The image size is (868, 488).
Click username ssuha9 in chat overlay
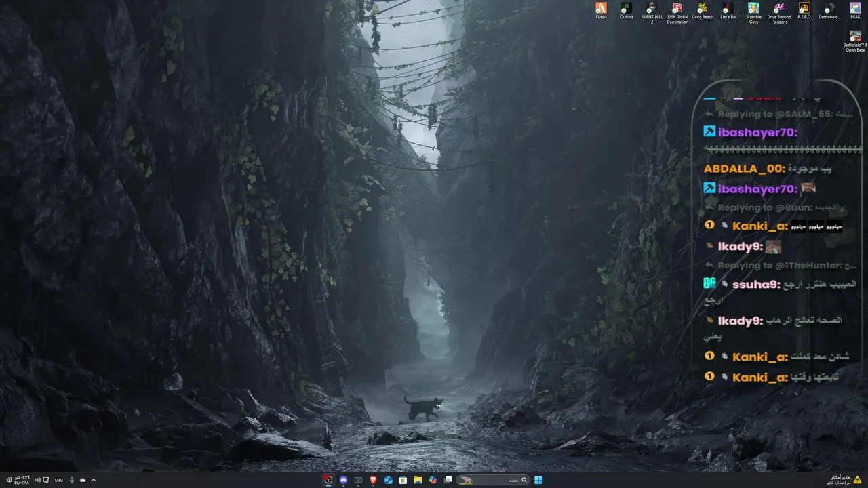coord(756,284)
